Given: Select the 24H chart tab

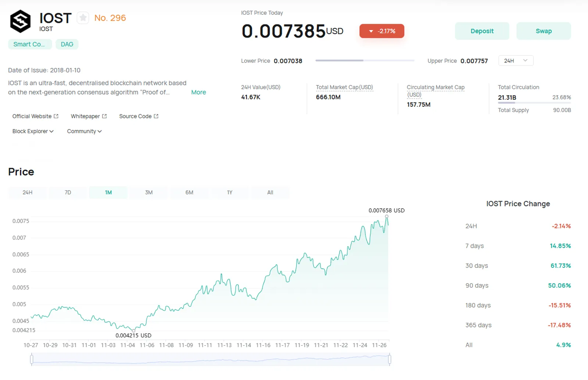Looking at the screenshot, I should pos(28,192).
